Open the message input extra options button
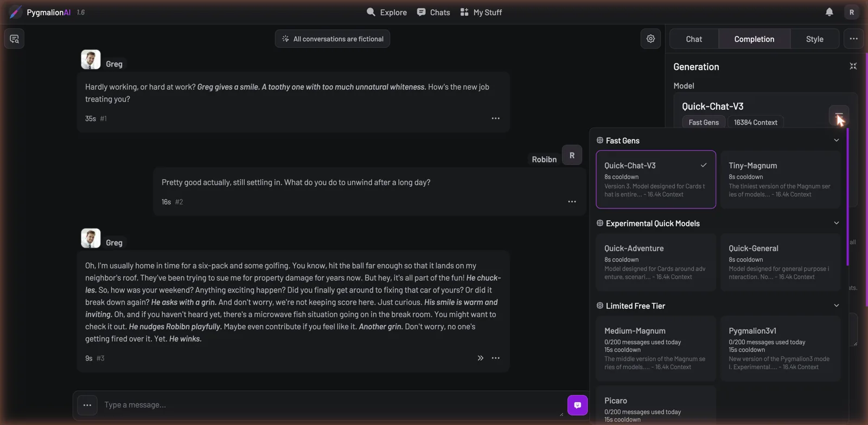Screen dimensions: 868x425 tap(87, 405)
